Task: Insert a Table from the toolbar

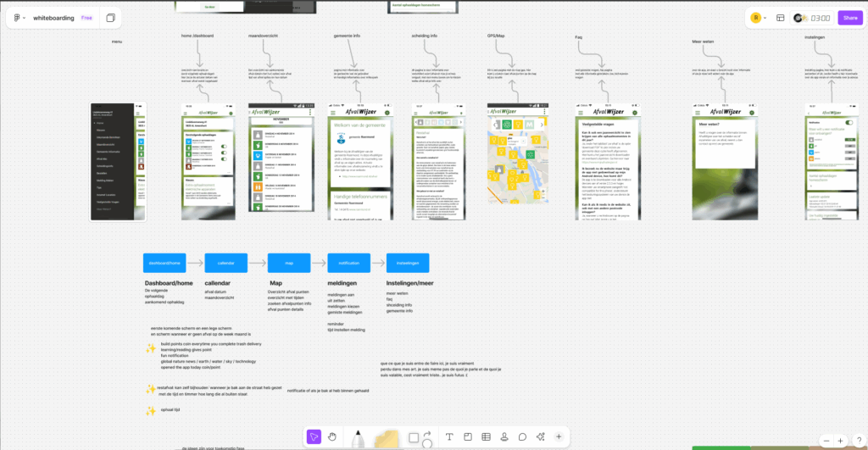Action: (486, 436)
